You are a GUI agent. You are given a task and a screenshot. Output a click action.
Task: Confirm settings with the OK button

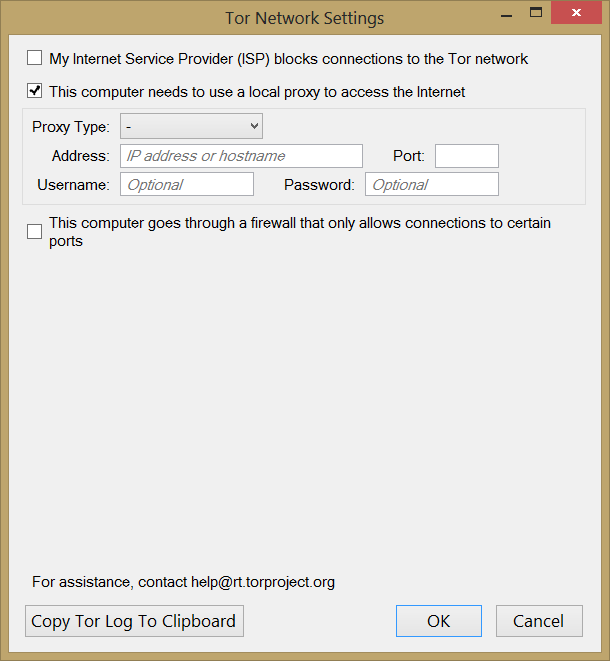[x=438, y=621]
